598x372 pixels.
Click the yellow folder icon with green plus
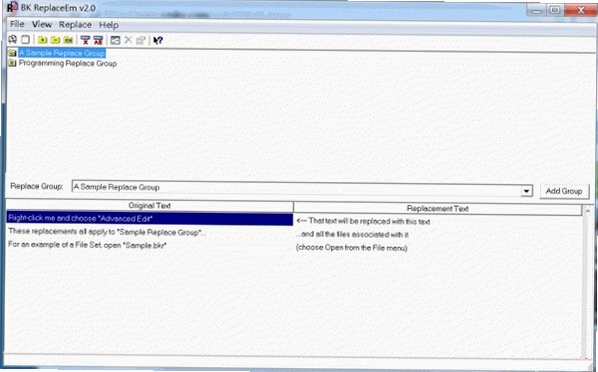tap(42, 40)
